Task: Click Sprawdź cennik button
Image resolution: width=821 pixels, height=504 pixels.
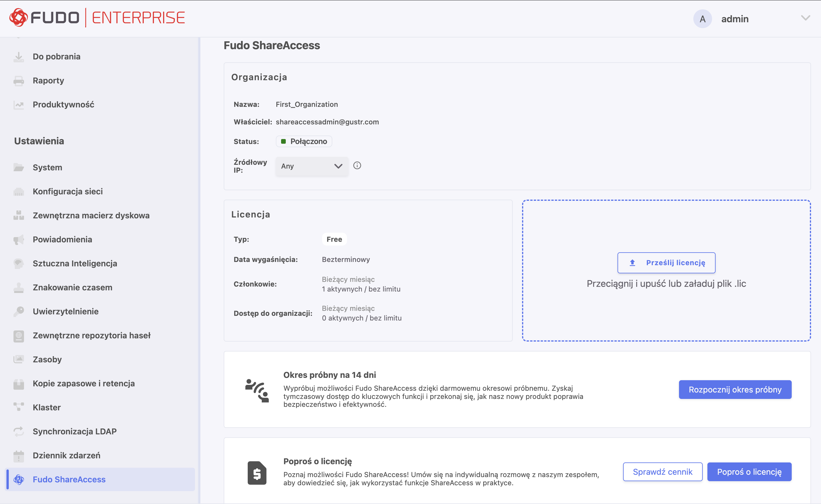Action: tap(662, 472)
